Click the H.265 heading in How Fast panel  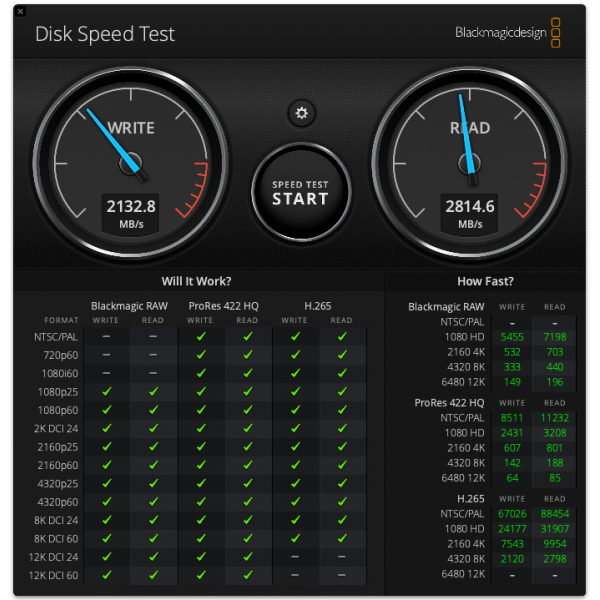point(471,499)
